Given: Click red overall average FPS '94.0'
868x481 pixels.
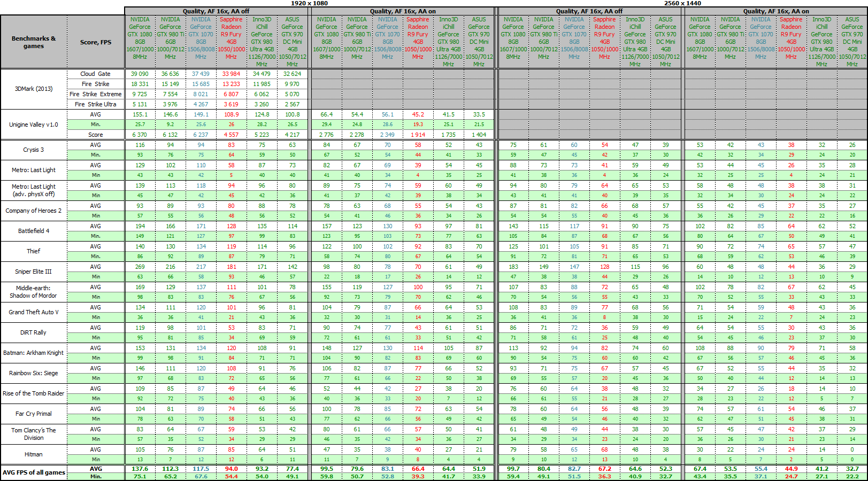Looking at the screenshot, I should [x=232, y=469].
